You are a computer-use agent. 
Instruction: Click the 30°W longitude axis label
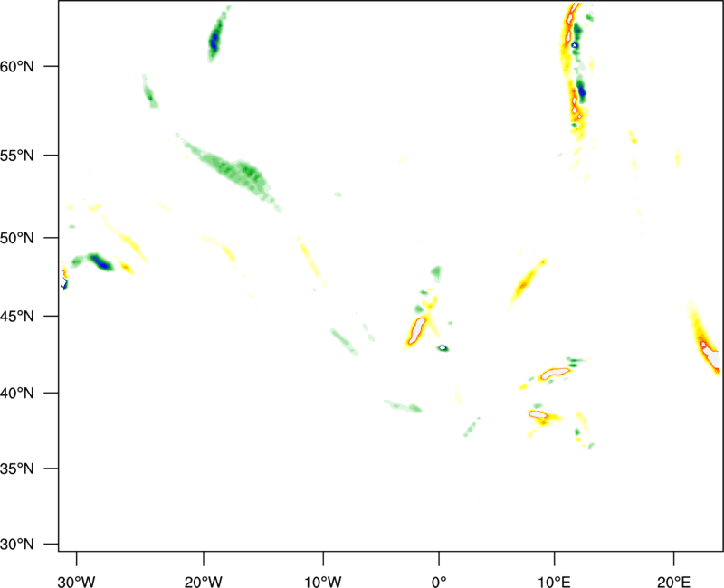click(x=77, y=582)
